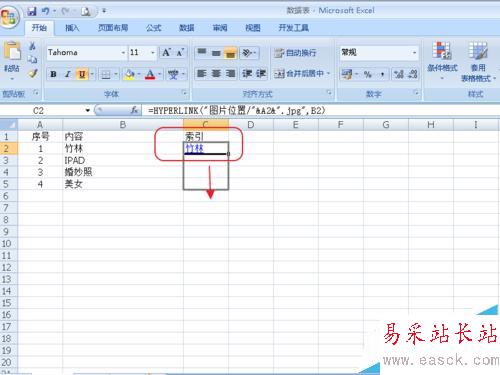Align text to bottom of cell
The width and height of the screenshot is (500, 375).
[230, 52]
